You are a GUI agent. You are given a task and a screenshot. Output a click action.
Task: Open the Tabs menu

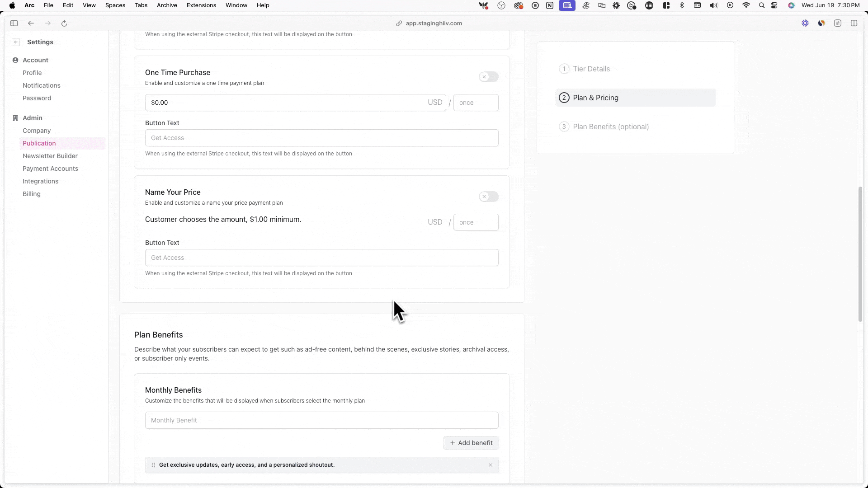(x=141, y=5)
